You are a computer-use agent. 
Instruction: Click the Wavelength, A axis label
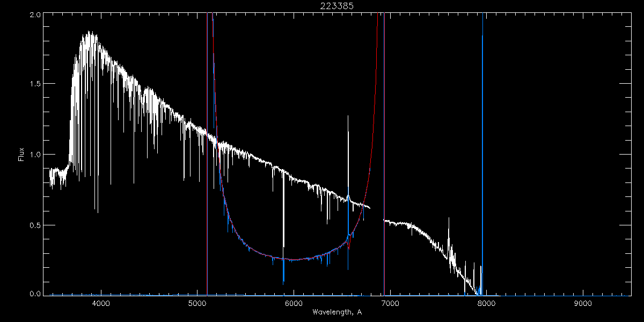(337, 312)
